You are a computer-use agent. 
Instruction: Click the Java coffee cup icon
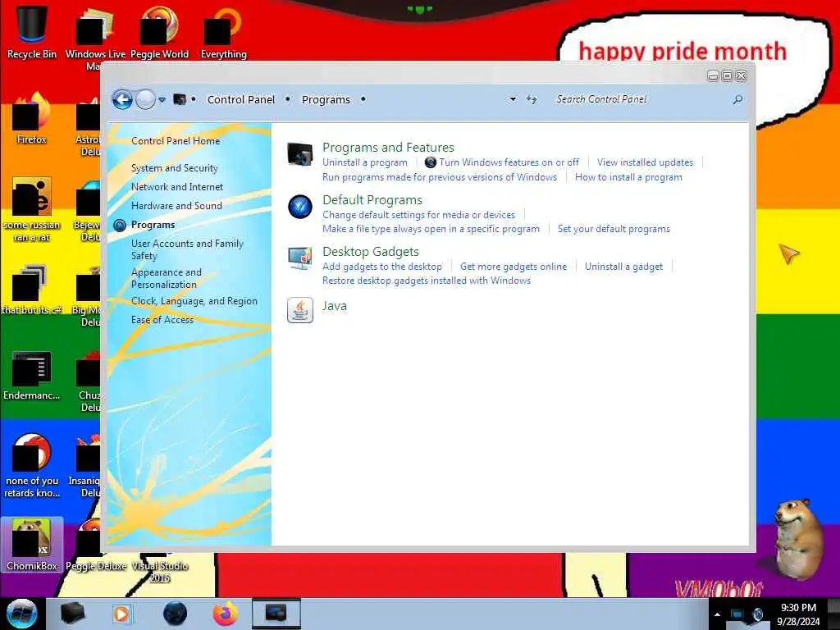tap(300, 310)
